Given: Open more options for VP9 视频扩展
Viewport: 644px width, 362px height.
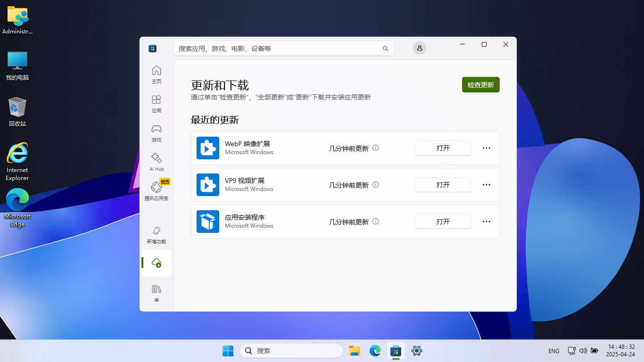Looking at the screenshot, I should 487,185.
